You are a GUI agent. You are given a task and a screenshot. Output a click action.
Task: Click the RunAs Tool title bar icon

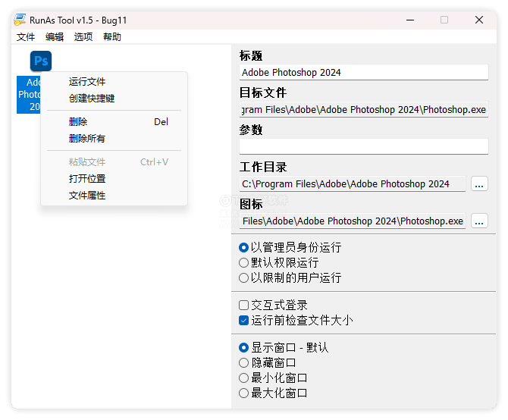(x=20, y=20)
